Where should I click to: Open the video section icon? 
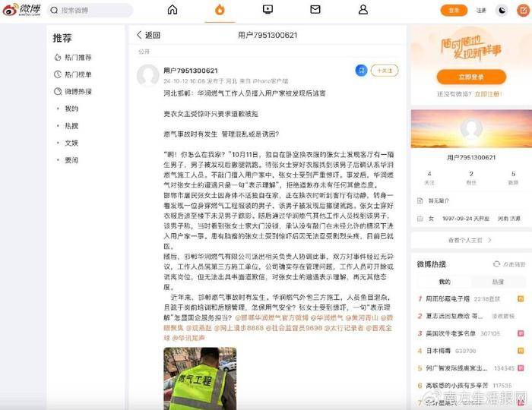click(268, 10)
